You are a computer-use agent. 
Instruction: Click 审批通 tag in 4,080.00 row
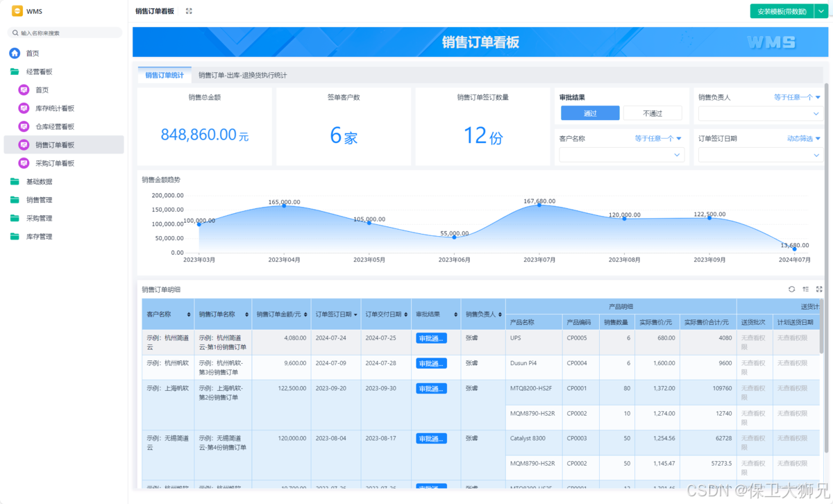(x=431, y=338)
